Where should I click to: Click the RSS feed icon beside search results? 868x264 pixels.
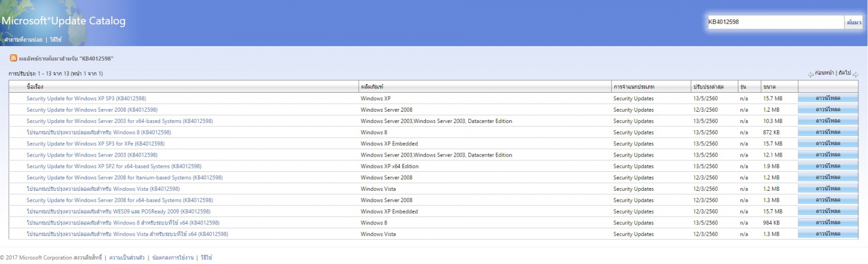click(13, 58)
